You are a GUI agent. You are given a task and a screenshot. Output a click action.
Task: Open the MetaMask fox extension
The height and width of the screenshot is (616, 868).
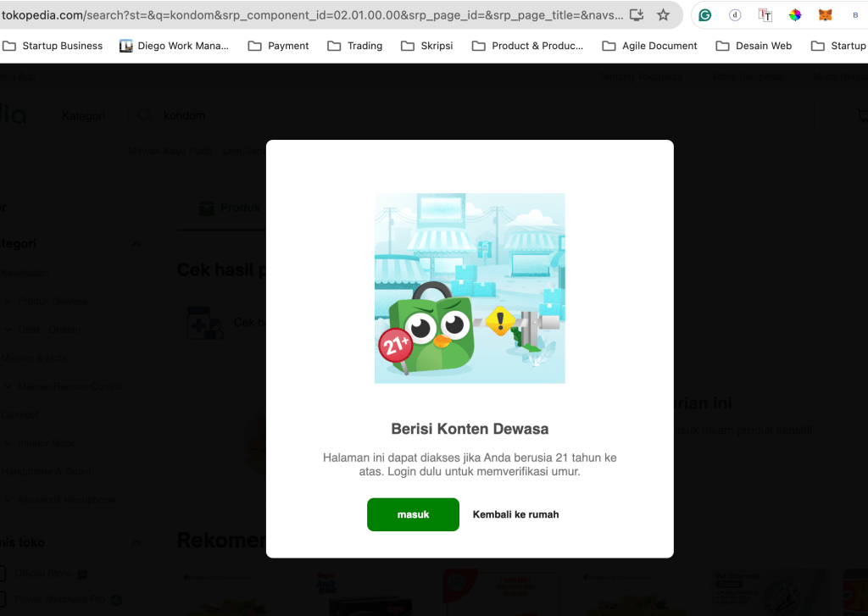(825, 15)
